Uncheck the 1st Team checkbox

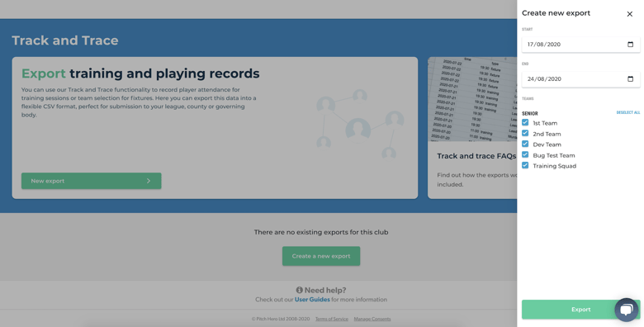pos(525,122)
